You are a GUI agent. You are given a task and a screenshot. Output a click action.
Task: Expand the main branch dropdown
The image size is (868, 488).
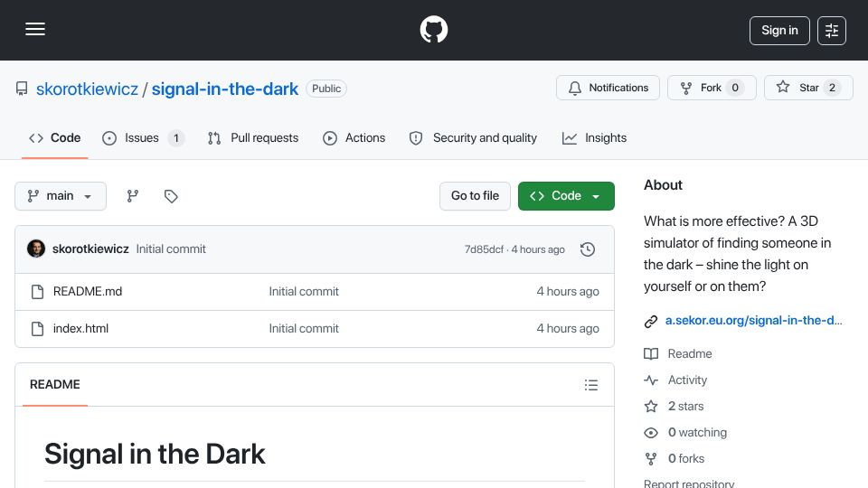tap(61, 196)
